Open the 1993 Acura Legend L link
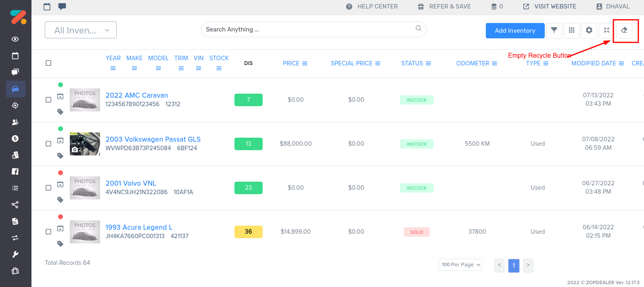The image size is (644, 287). coord(139,227)
